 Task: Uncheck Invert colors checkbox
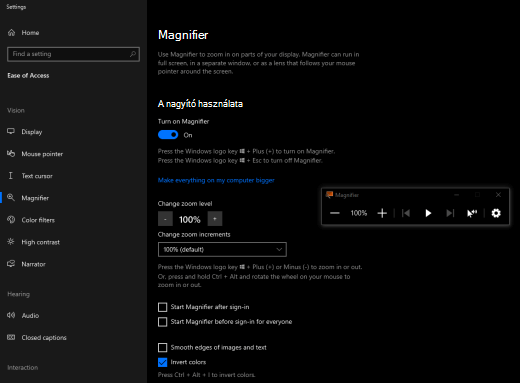tap(162, 362)
